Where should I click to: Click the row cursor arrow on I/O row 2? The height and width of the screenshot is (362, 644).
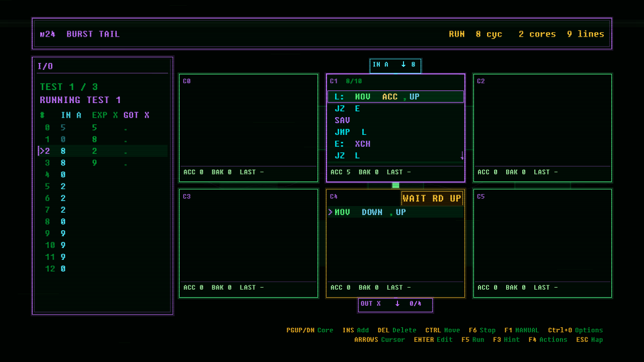point(41,151)
